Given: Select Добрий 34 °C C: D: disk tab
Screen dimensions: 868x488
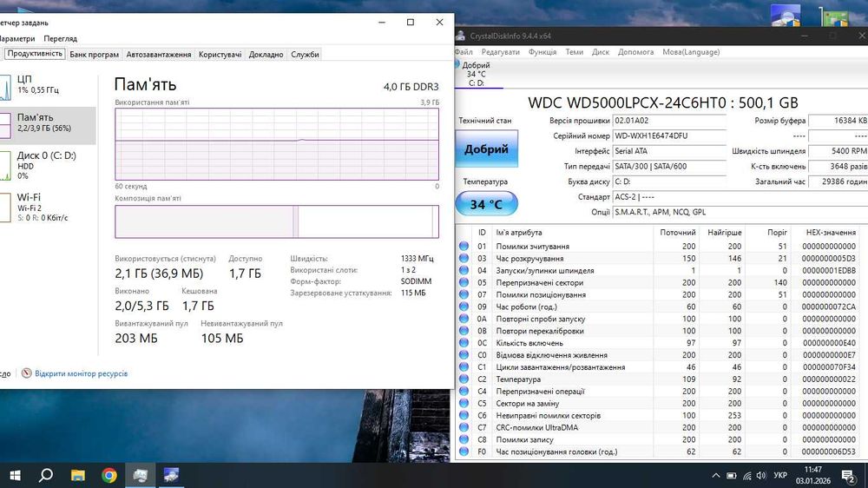Looking at the screenshot, I should click(479, 74).
